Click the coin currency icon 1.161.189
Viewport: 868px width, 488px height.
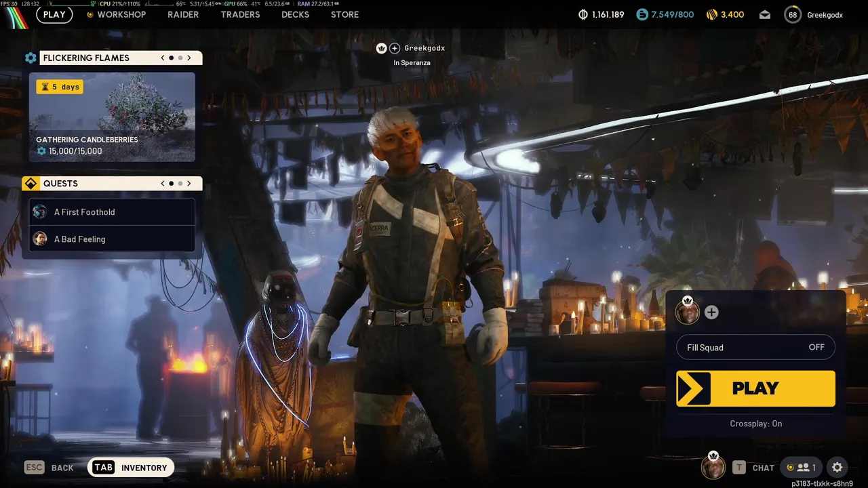coord(583,15)
